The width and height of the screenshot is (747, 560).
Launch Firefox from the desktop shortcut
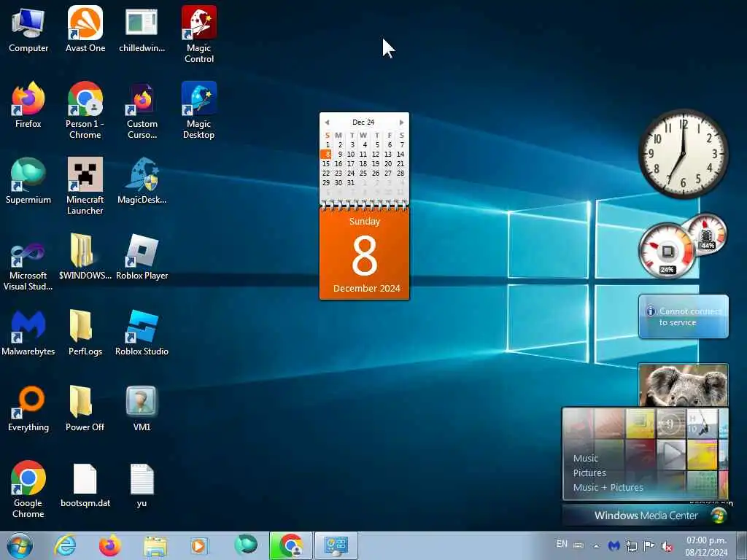tap(28, 105)
